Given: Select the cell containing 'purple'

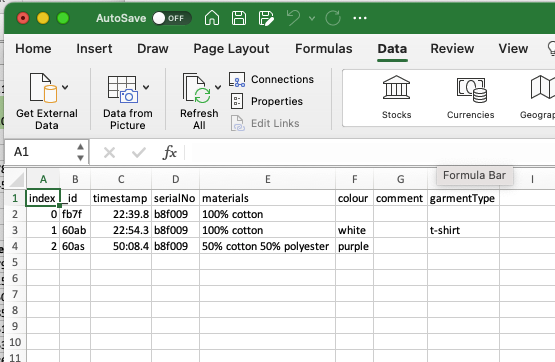Looking at the screenshot, I should tap(354, 246).
